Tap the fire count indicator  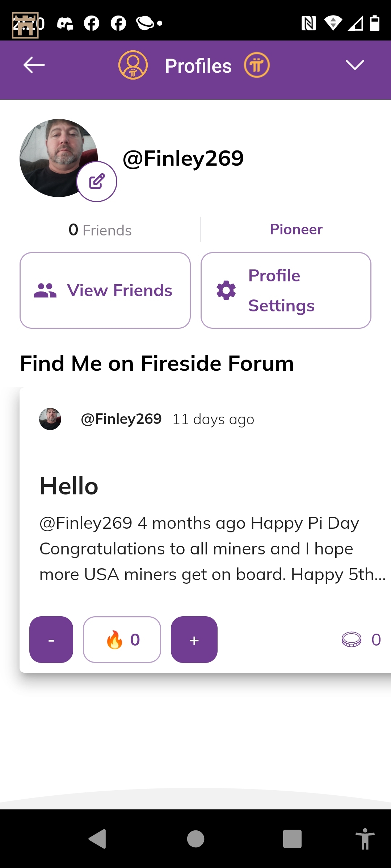(x=122, y=639)
